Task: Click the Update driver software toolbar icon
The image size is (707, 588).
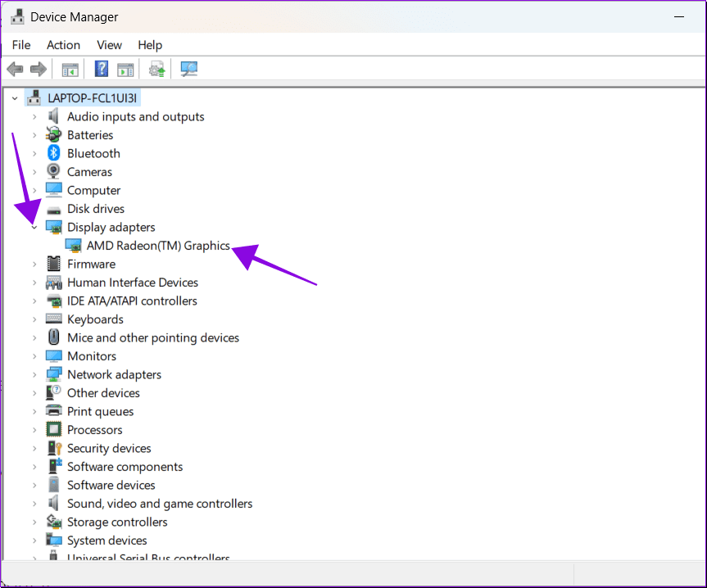Action: coord(157,70)
